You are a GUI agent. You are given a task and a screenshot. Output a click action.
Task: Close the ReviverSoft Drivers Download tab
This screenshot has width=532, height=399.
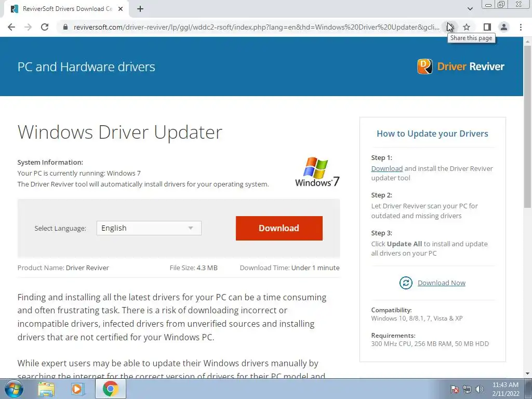[x=121, y=9]
